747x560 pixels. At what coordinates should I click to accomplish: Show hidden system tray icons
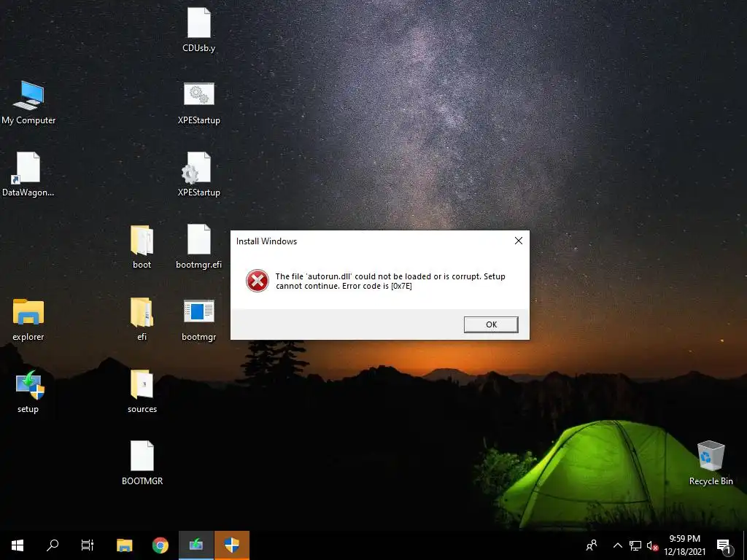[x=617, y=545]
